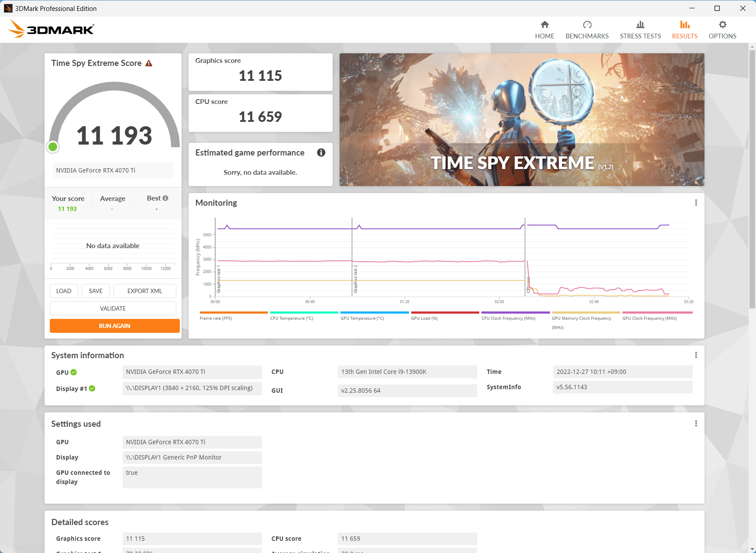Switch to the OPTIONS tab label

[722, 36]
